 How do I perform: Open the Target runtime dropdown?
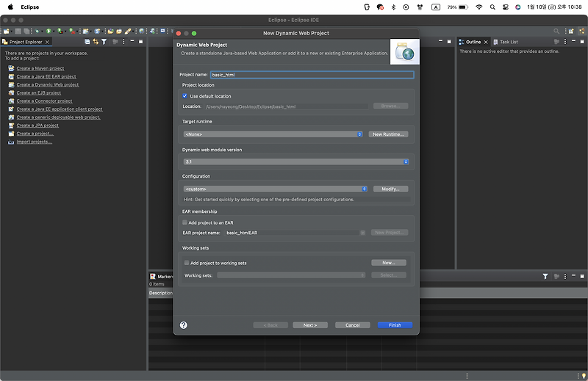point(273,134)
